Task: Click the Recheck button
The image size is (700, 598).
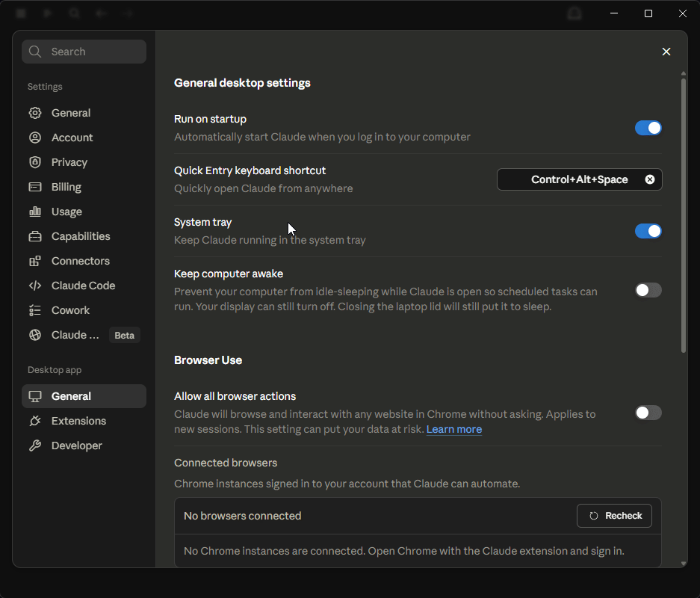Action: tap(614, 516)
